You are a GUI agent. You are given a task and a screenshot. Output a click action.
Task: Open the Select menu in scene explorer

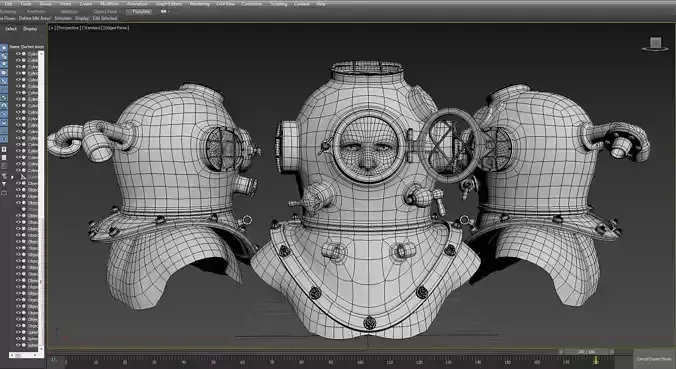[x=11, y=29]
